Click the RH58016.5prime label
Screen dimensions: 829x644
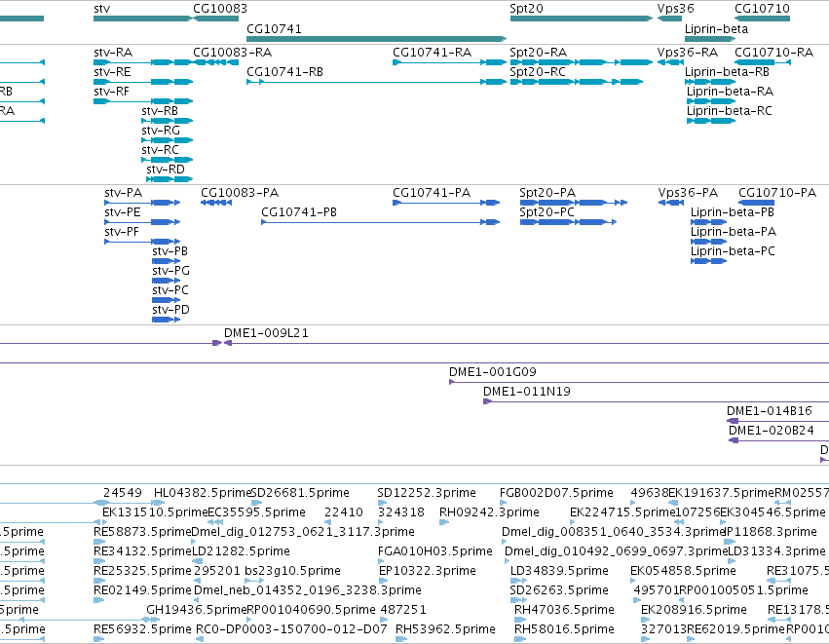click(x=564, y=629)
